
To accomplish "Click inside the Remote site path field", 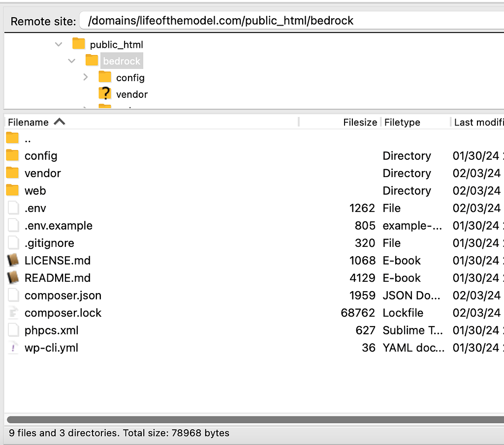I will click(221, 21).
